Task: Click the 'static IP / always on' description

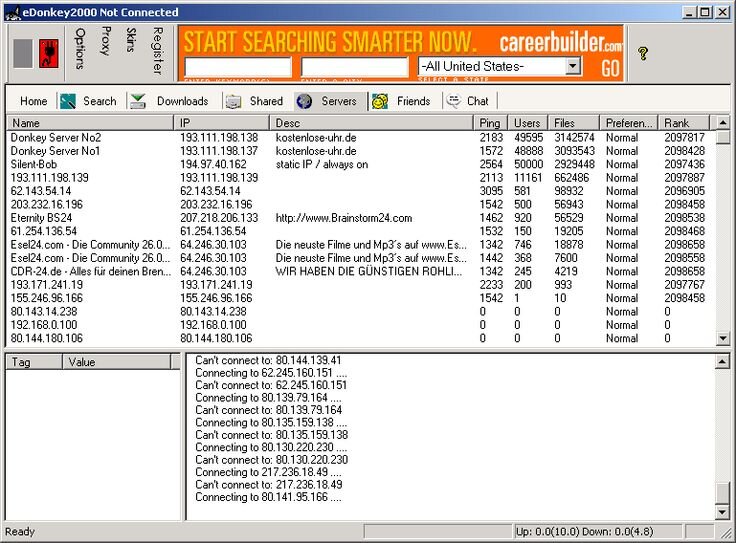Action: tap(322, 164)
